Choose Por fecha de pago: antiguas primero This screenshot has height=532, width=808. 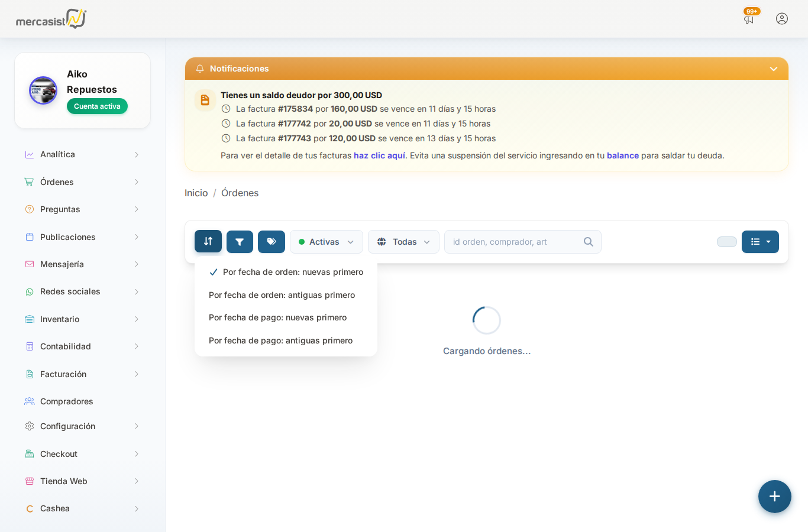point(280,340)
